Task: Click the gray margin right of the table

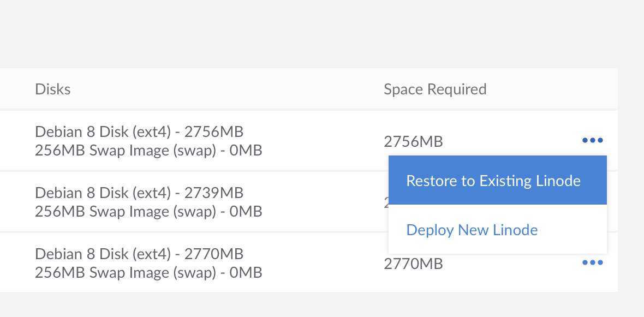Action: coord(631,180)
